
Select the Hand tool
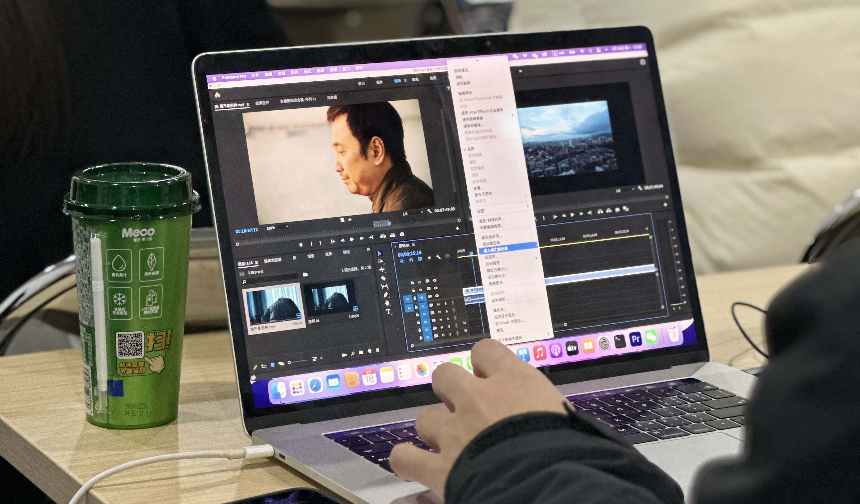click(x=387, y=303)
